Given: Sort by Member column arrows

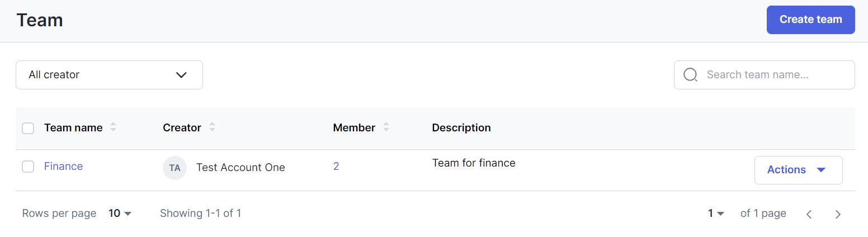Looking at the screenshot, I should 386,127.
